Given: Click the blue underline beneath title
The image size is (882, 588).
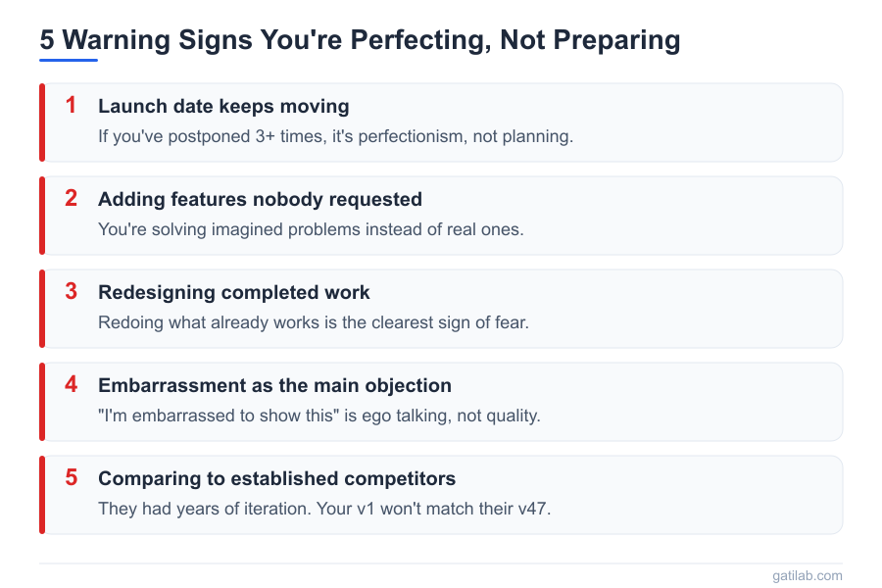Looking at the screenshot, I should pos(69,60).
